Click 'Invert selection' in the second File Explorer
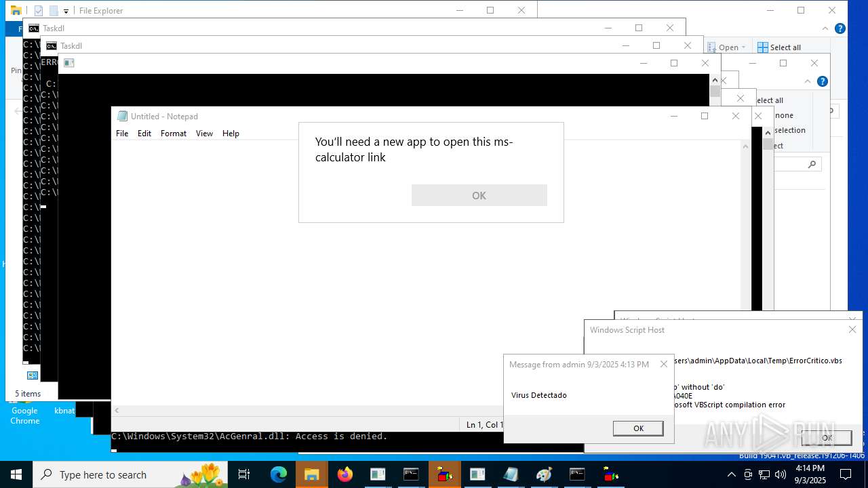 click(790, 130)
